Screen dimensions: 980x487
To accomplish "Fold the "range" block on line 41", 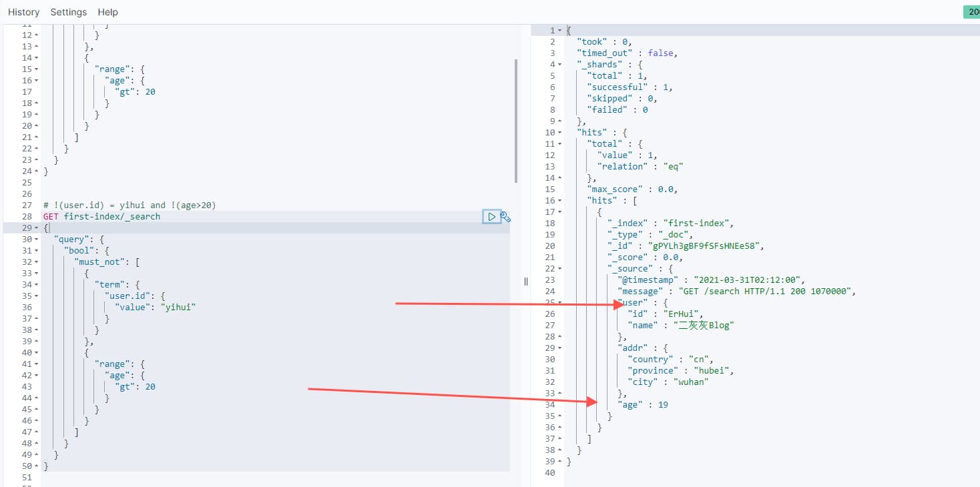I will (36, 364).
